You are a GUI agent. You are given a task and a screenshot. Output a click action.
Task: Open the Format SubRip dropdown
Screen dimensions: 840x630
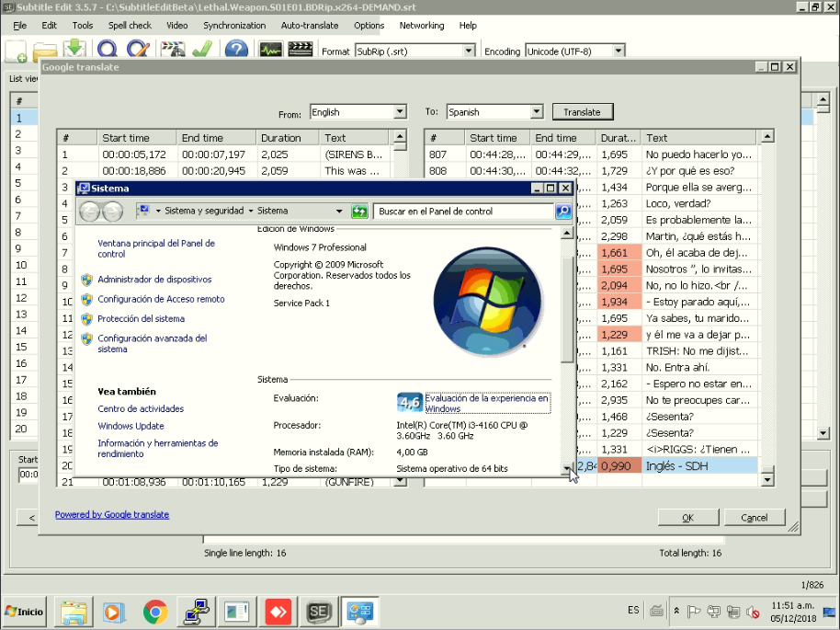pyautogui.click(x=468, y=51)
